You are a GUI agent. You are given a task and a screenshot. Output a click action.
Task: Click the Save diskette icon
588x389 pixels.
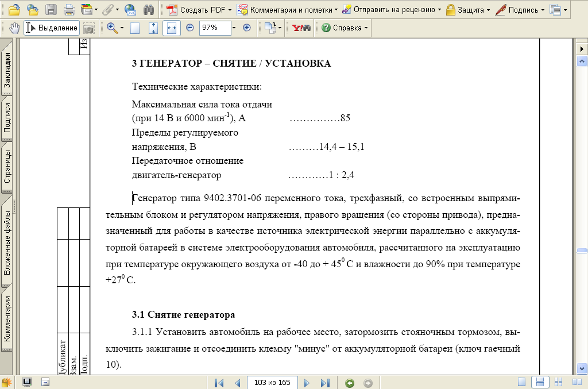(51, 10)
